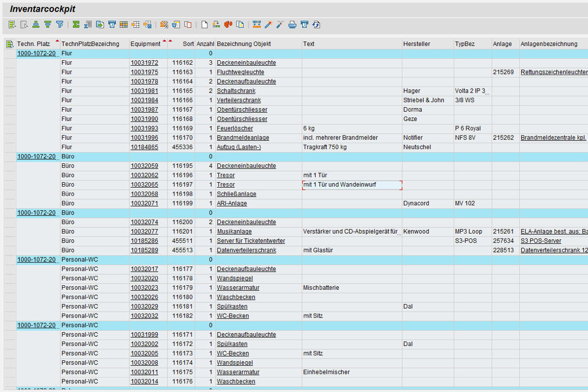Image resolution: width=588 pixels, height=392 pixels.
Task: Click the select-all icon in table corner
Action: (x=10, y=44)
